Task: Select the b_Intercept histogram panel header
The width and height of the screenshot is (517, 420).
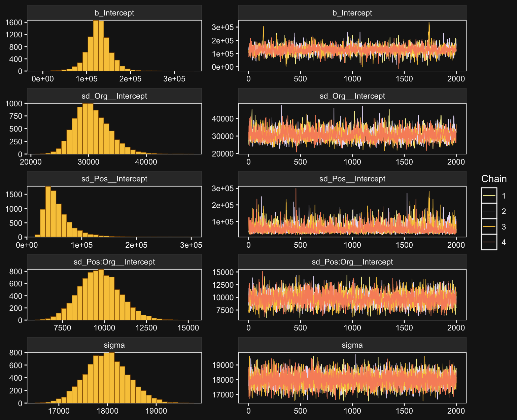Action: click(x=114, y=13)
